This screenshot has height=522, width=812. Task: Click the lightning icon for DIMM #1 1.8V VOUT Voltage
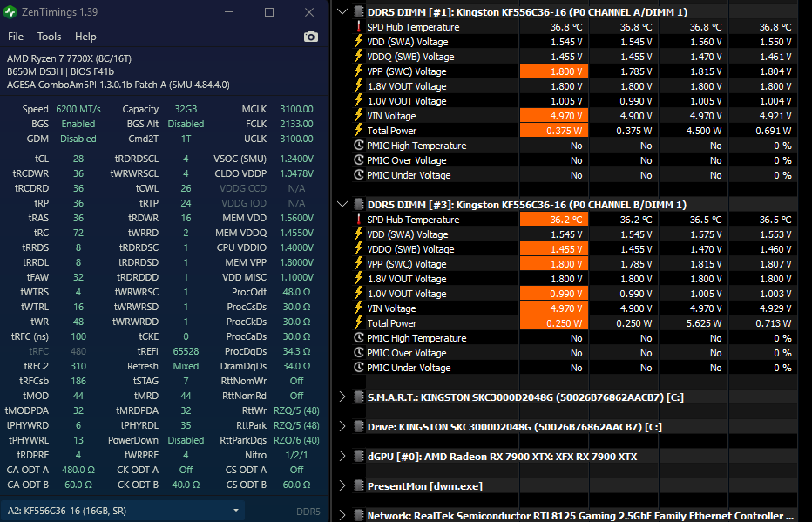tap(358, 85)
